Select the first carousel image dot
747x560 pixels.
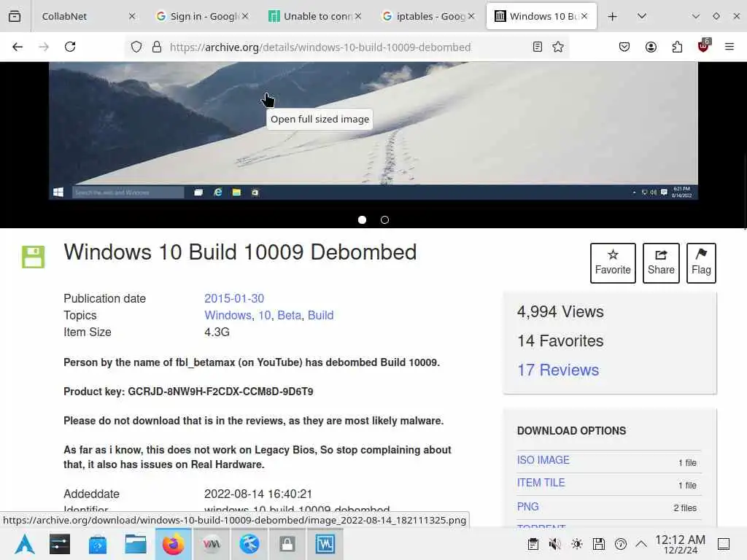click(362, 219)
